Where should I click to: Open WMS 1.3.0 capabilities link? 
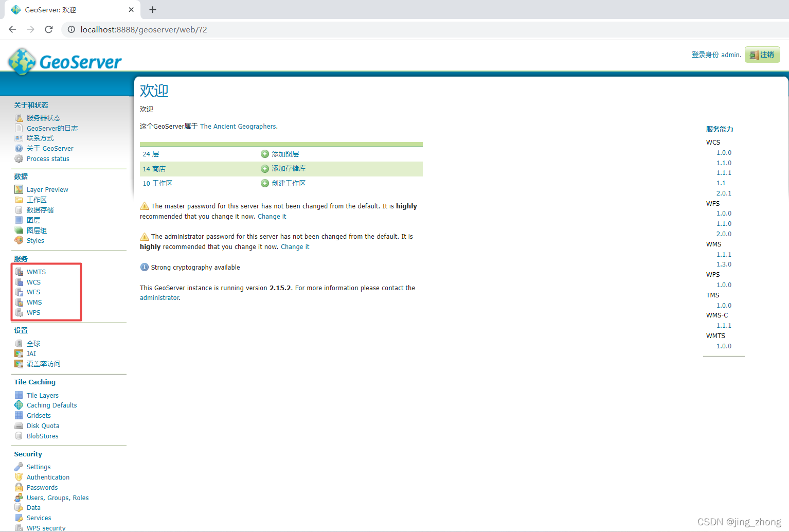(724, 264)
